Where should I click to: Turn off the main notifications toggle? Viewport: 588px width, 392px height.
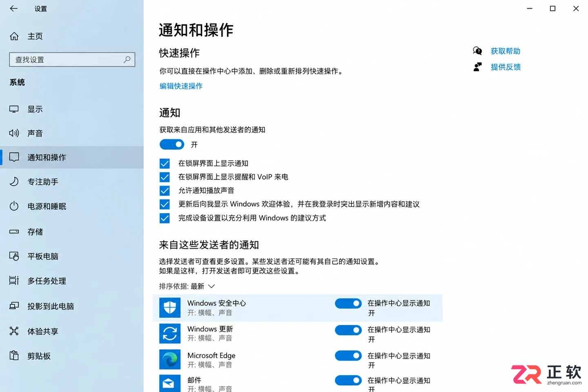pyautogui.click(x=172, y=145)
